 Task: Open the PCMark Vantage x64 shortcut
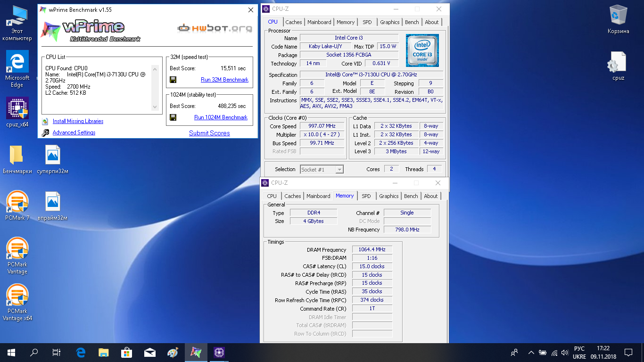click(17, 303)
